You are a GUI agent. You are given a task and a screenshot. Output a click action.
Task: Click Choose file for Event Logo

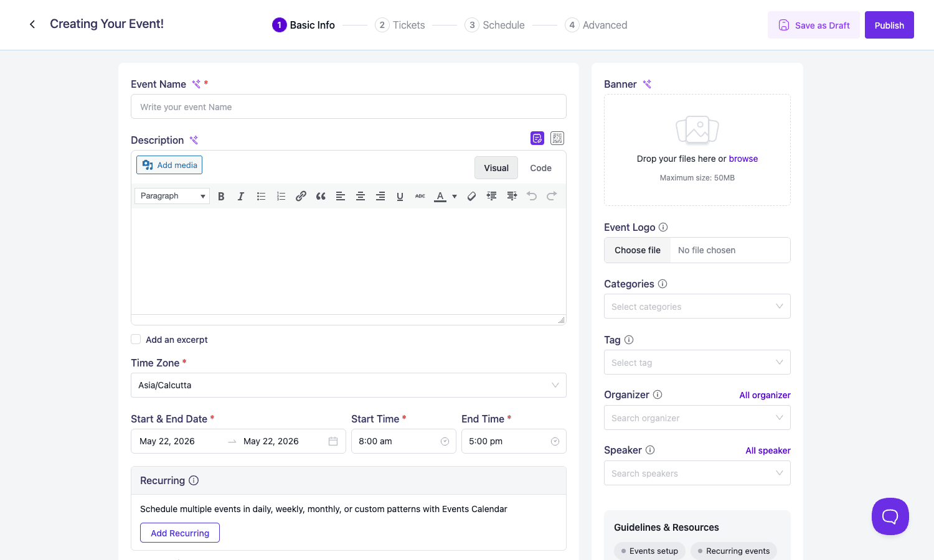pyautogui.click(x=638, y=250)
